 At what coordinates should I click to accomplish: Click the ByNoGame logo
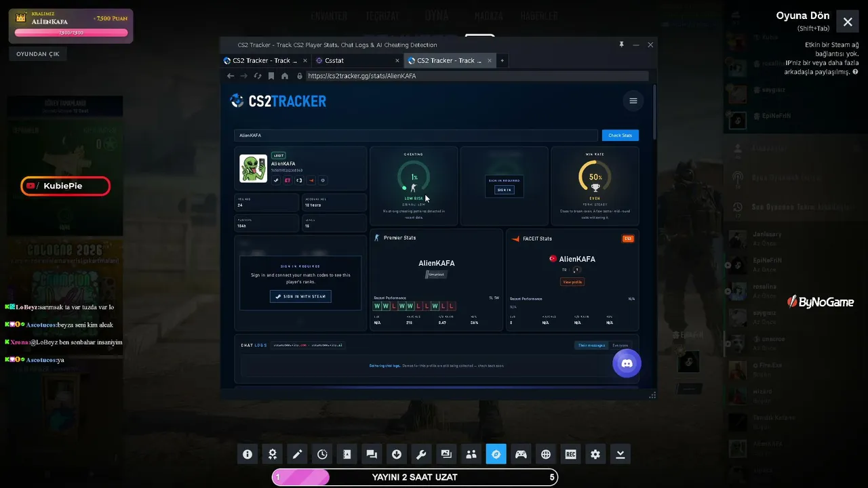821,302
